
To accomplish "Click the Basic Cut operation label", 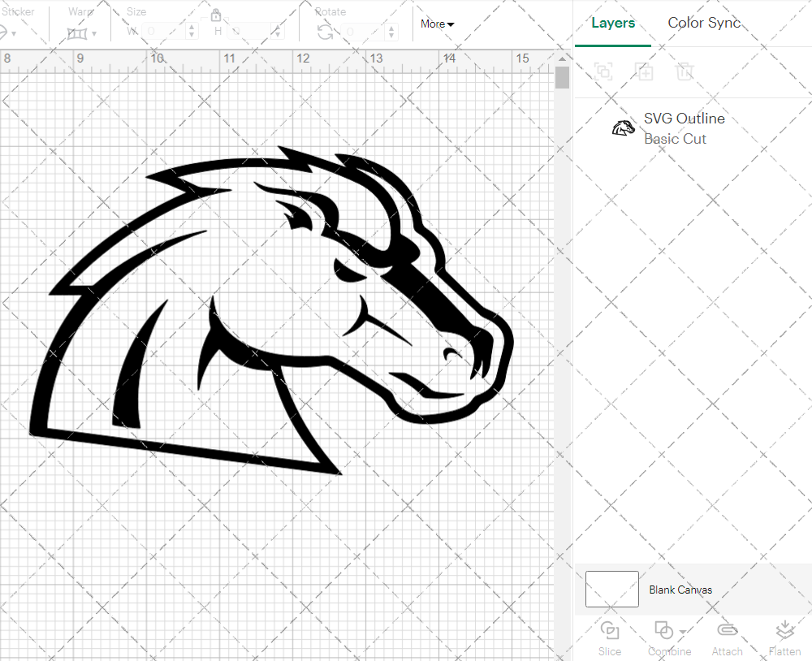I will coord(676,139).
